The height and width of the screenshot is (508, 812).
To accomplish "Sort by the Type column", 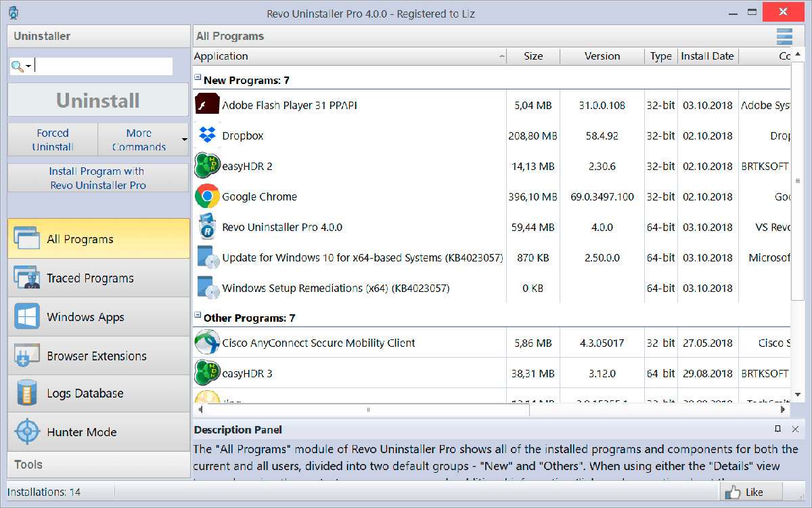I will click(661, 56).
